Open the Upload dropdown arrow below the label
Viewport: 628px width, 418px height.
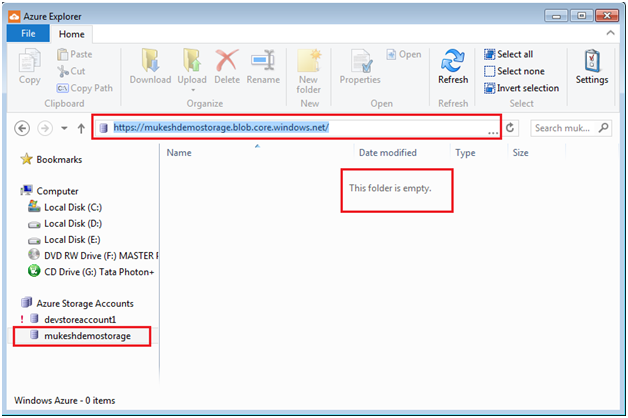click(x=193, y=90)
